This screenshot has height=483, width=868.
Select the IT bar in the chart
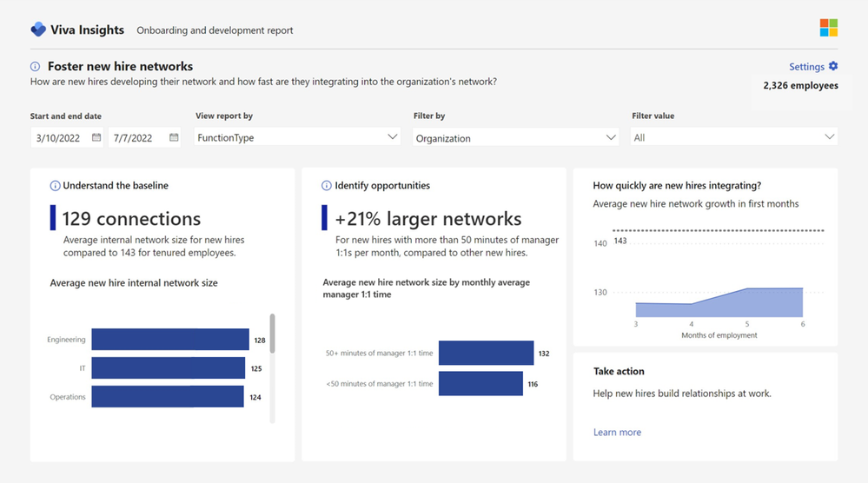coord(169,368)
